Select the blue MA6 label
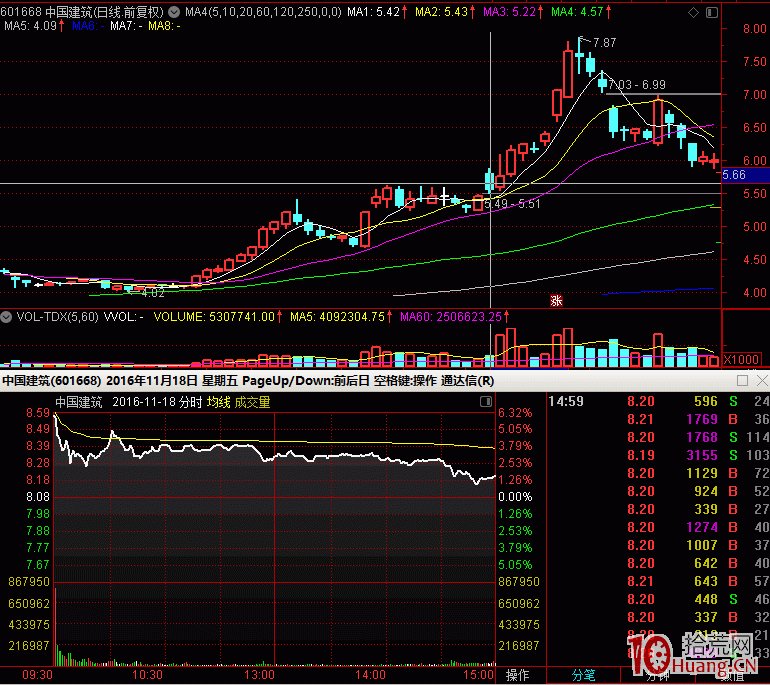This screenshot has height=685, width=770. 88,26
